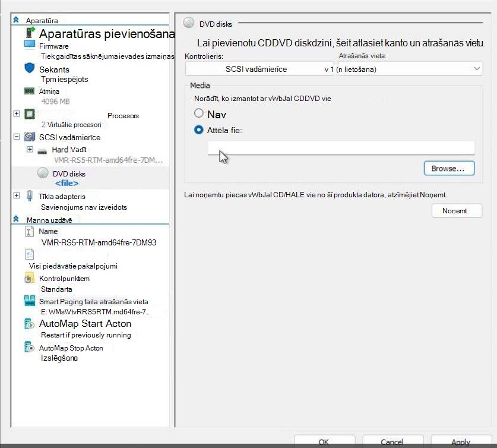Click the Procesors chip icon
The height and width of the screenshot is (448, 497).
30,114
